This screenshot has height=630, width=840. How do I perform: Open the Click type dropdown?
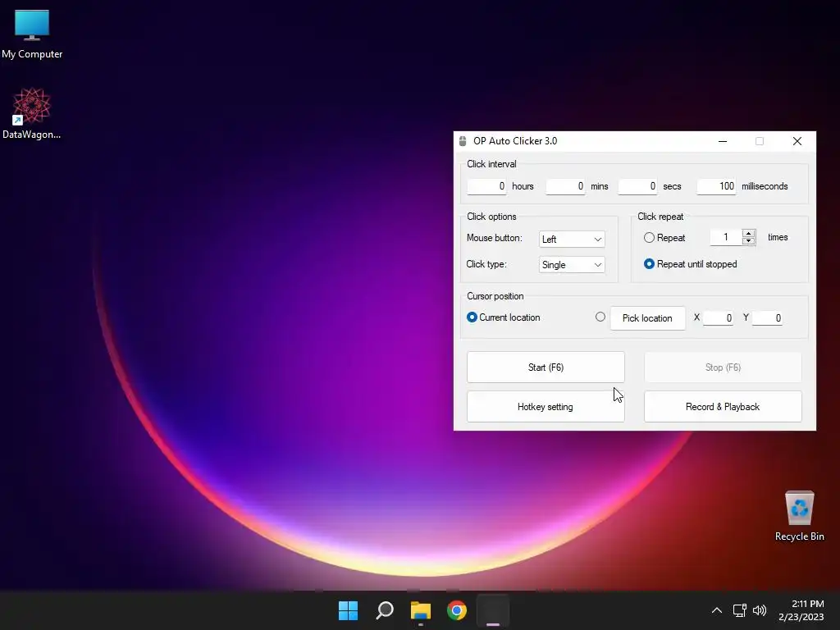[x=572, y=265]
